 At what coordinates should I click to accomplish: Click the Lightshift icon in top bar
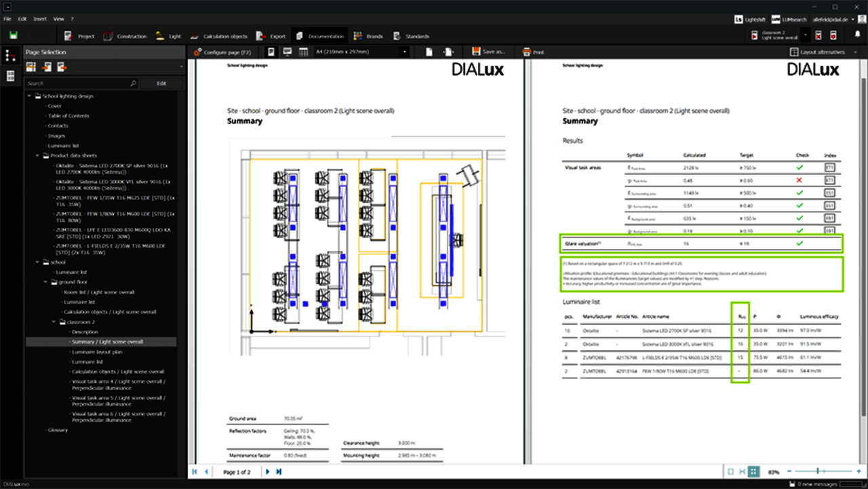point(739,20)
